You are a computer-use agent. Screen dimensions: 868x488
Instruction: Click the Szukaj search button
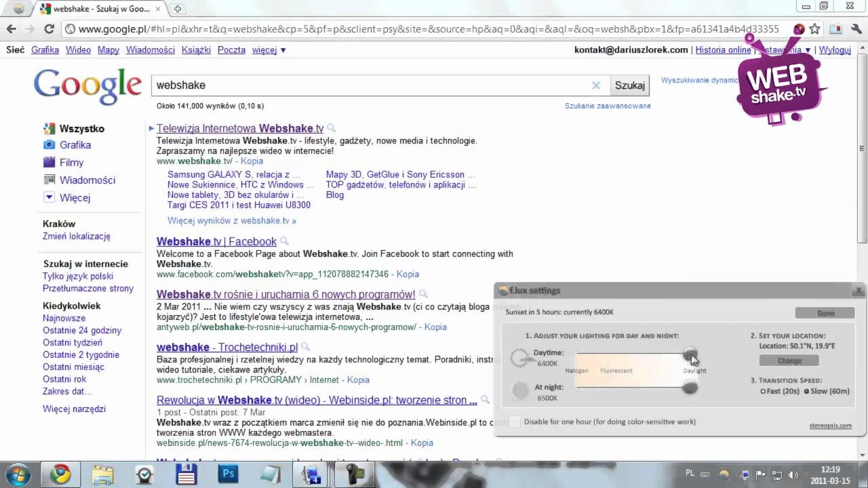coord(629,85)
